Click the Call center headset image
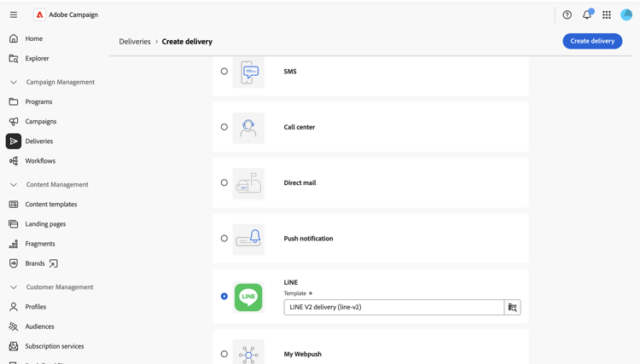 coord(248,128)
